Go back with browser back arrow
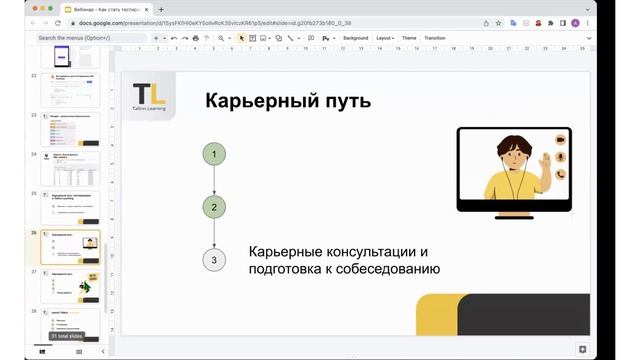Screen dimensions: 640x360 pyautogui.click(x=33, y=23)
